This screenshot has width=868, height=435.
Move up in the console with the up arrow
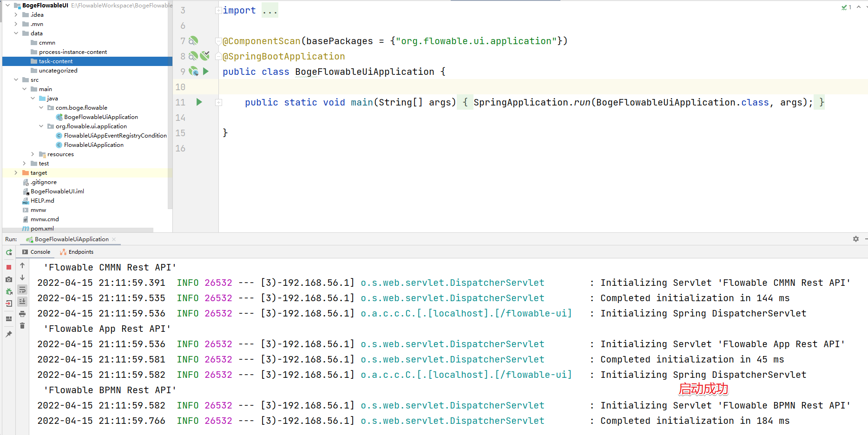(22, 265)
